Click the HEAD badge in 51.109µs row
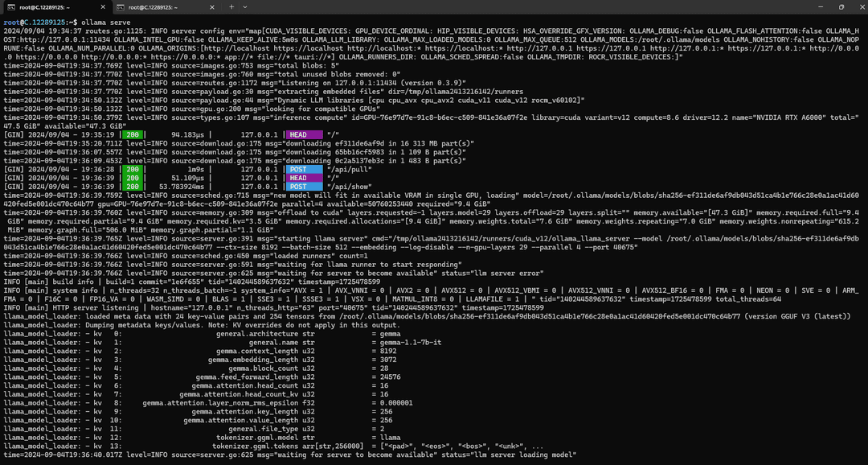The height and width of the screenshot is (465, 868). [x=305, y=178]
